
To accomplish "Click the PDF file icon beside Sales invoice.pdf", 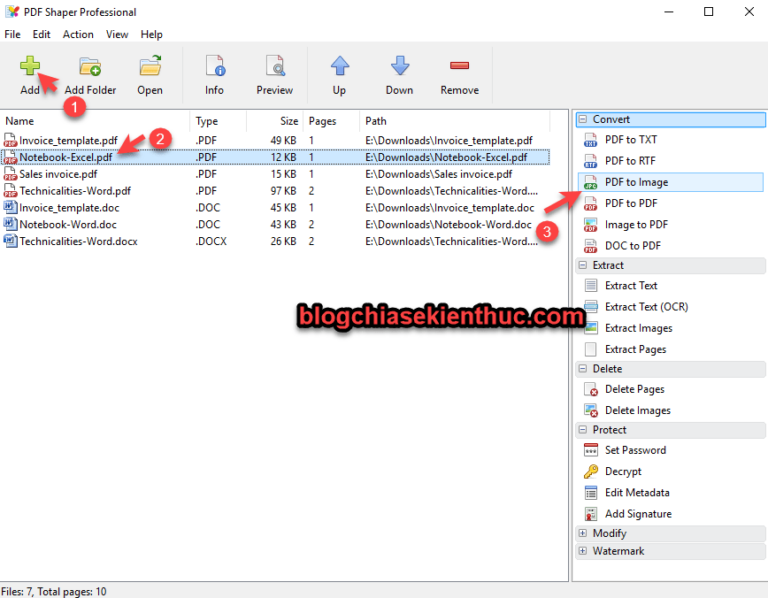I will (x=10, y=174).
